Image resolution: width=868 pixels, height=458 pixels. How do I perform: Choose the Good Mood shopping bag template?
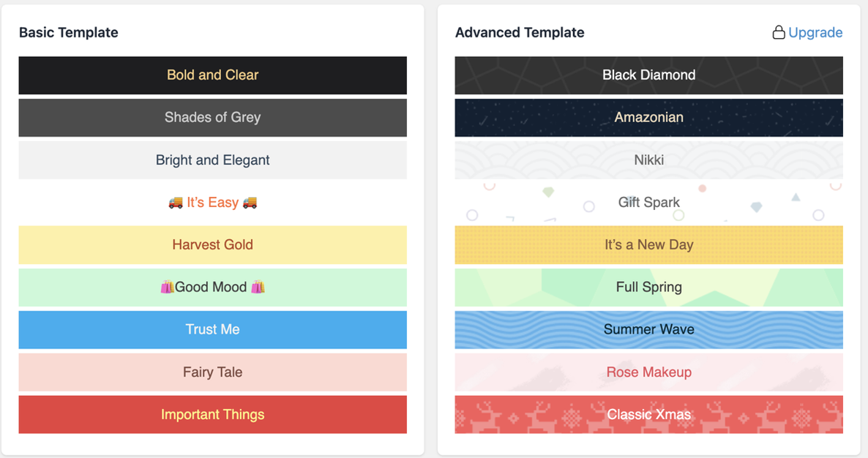click(x=212, y=288)
